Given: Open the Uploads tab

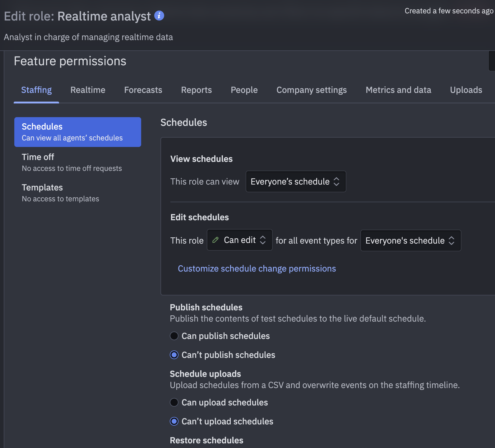Looking at the screenshot, I should [x=466, y=90].
